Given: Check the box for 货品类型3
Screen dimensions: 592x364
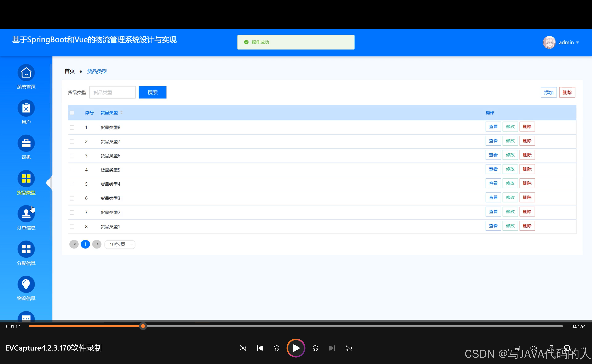Looking at the screenshot, I should 72,198.
